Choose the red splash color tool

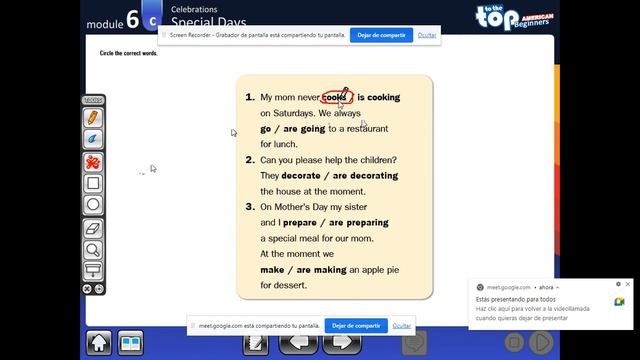(x=93, y=163)
